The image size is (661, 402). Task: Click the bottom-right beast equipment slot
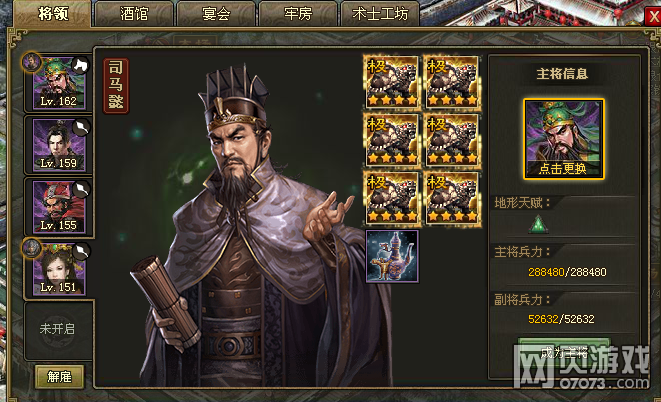pos(452,198)
